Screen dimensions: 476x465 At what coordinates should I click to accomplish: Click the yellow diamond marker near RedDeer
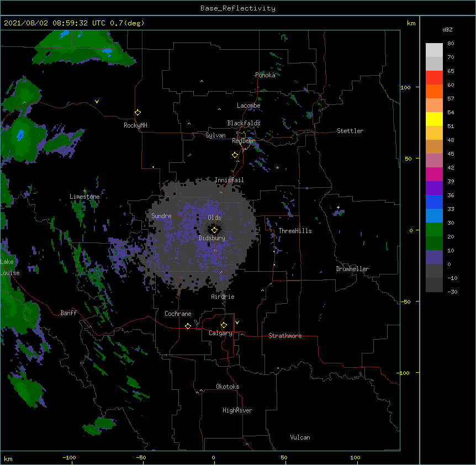(235, 155)
